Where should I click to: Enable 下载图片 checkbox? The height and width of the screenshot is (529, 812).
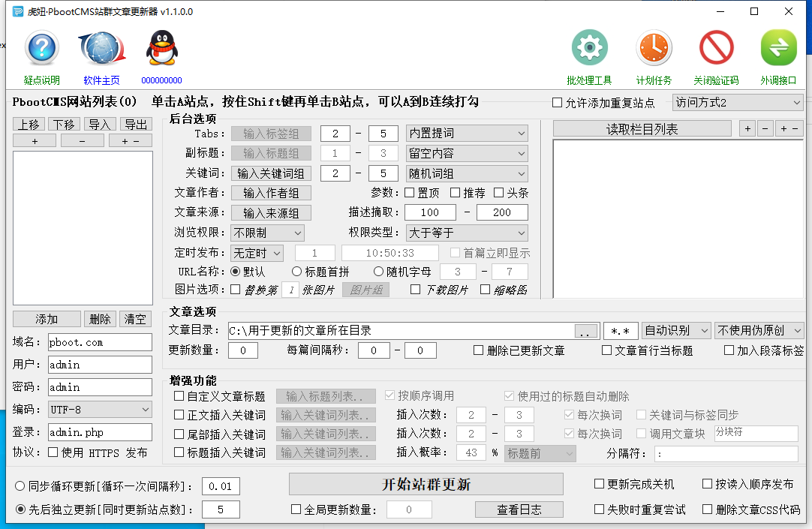415,290
